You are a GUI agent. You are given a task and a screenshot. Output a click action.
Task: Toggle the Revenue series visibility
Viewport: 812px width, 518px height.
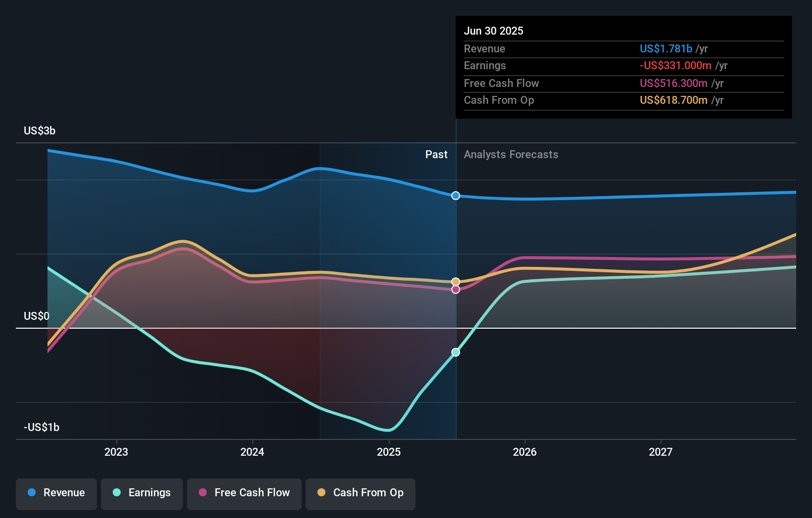[56, 493]
